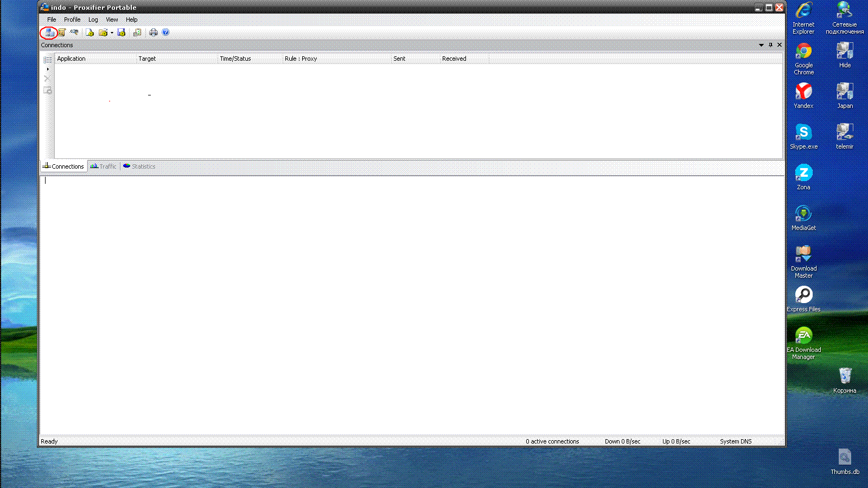
Task: Click the close-connection X side icon
Action: [47, 79]
